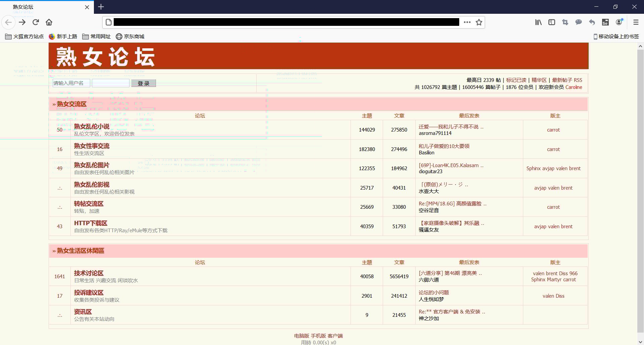Go to the browser home page
The height and width of the screenshot is (345, 644).
49,22
